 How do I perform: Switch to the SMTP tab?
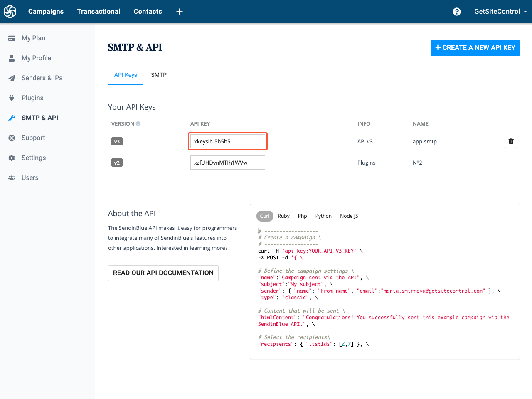coord(159,75)
